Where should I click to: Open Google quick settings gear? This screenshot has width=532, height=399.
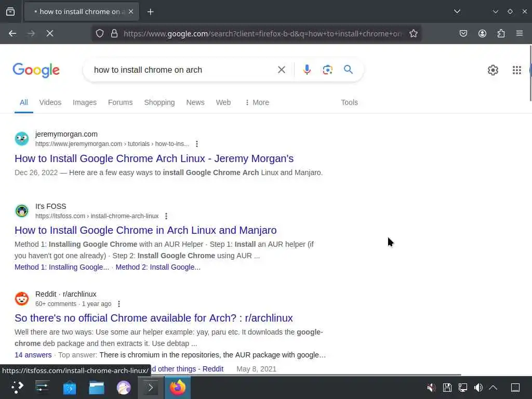493,70
